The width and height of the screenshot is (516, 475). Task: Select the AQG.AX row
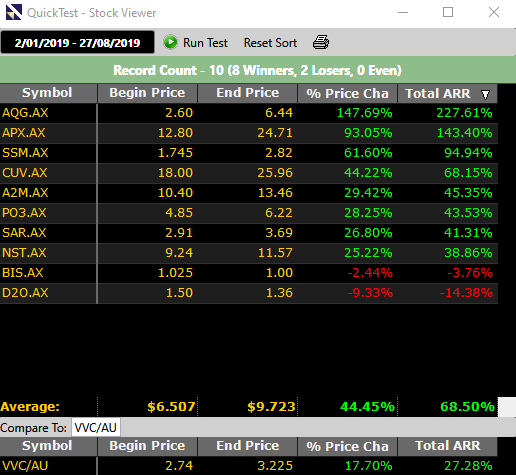pyautogui.click(x=249, y=113)
